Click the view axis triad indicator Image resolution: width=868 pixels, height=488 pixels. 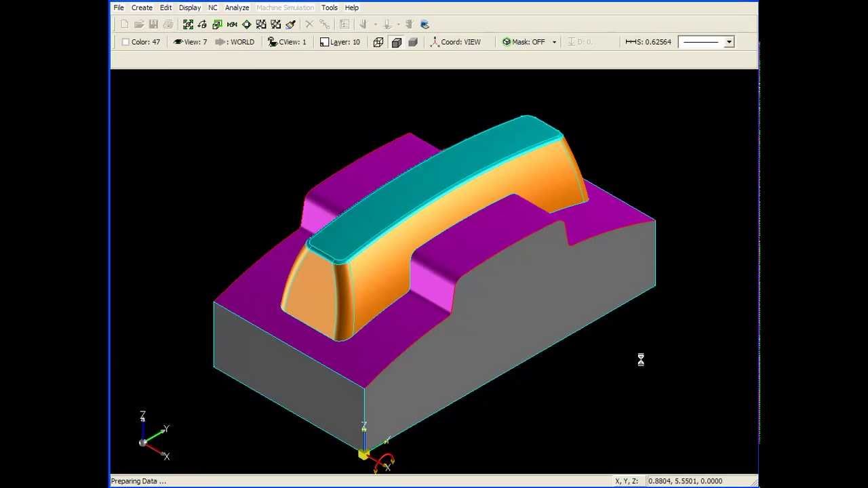(155, 436)
